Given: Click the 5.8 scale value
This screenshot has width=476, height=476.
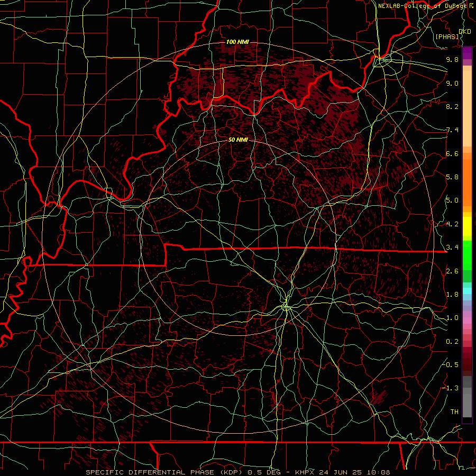Looking at the screenshot, I should 452,177.
